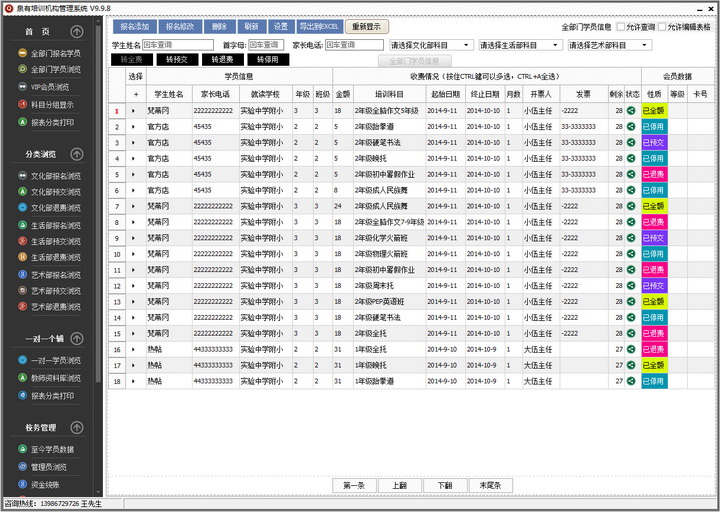Collapse the 首页 sidebar section
The width and height of the screenshot is (720, 512).
pyautogui.click(x=77, y=32)
